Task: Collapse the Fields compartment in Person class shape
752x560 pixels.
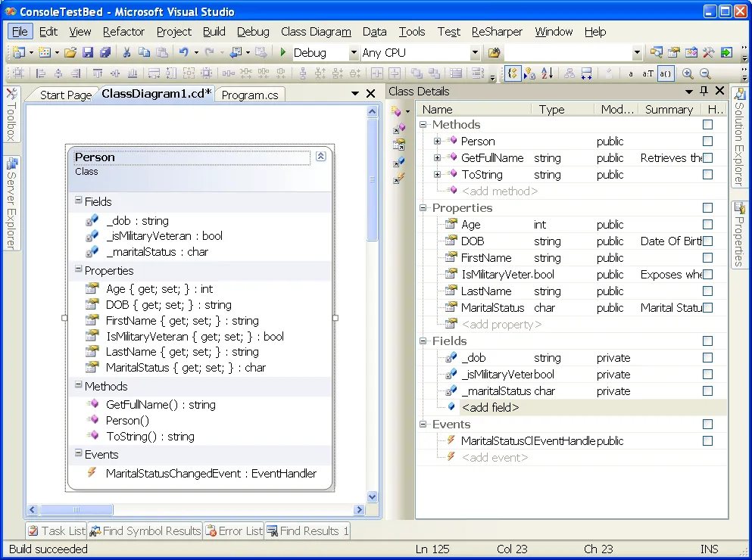Action: pos(78,201)
